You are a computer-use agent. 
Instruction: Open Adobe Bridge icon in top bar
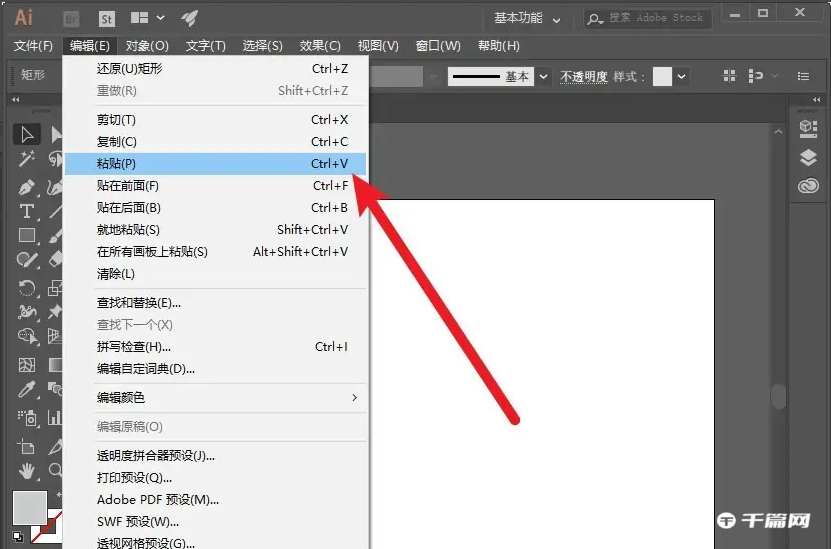71,19
